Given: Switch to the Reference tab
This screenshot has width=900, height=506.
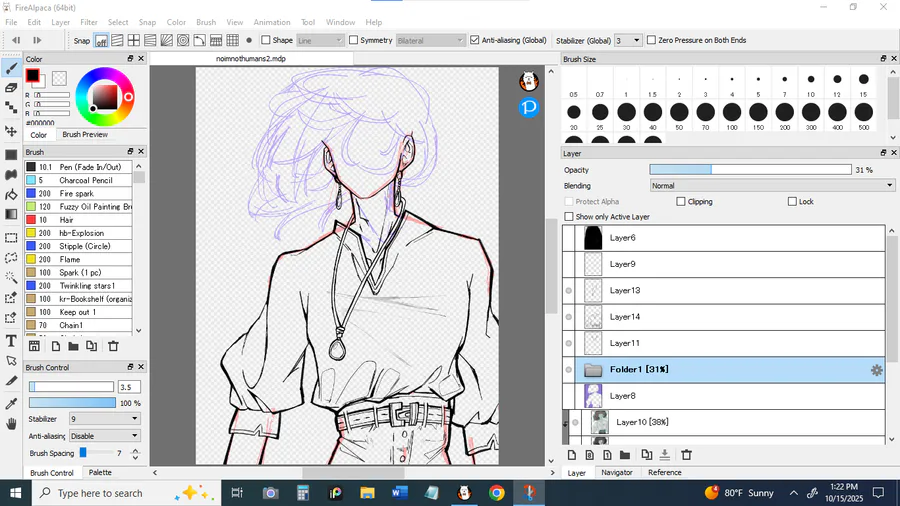Looking at the screenshot, I should (x=665, y=473).
